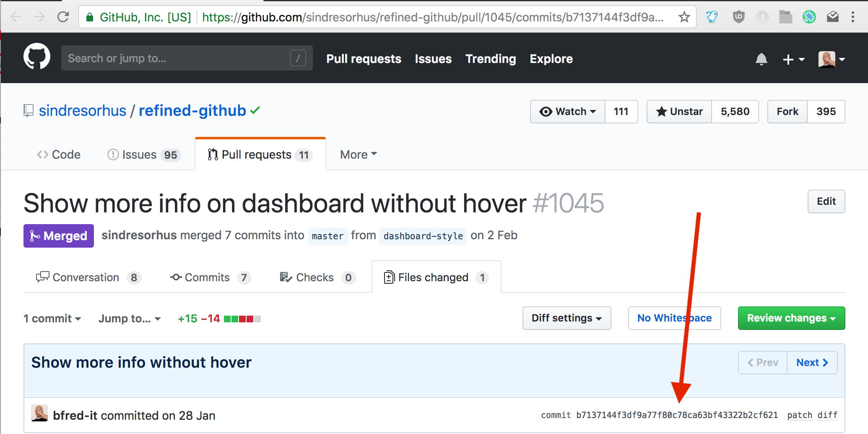Click the diffstat colored bar blocks
The width and height of the screenshot is (868, 434).
pyautogui.click(x=242, y=319)
